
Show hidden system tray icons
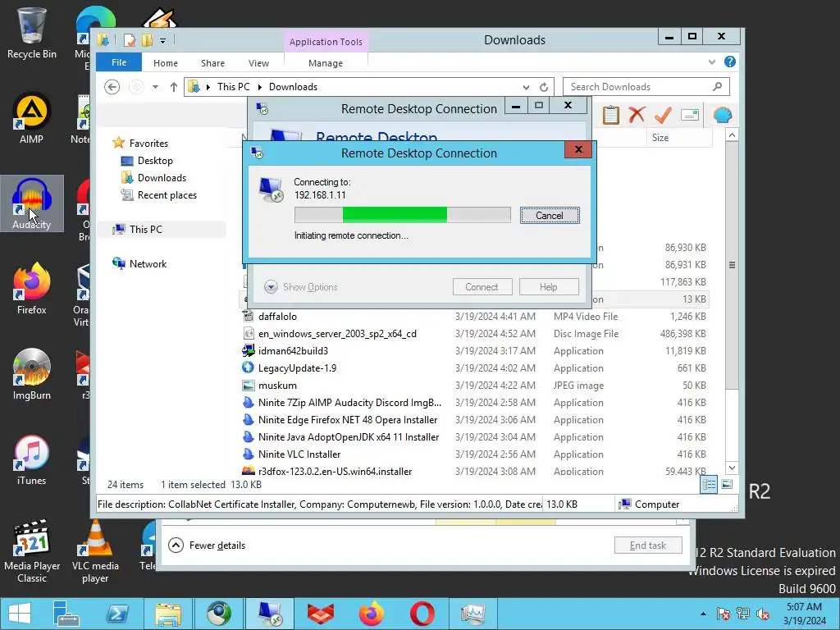pyautogui.click(x=703, y=614)
